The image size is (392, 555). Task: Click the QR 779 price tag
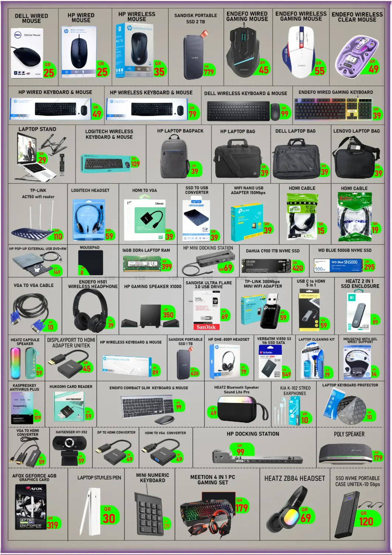[209, 70]
